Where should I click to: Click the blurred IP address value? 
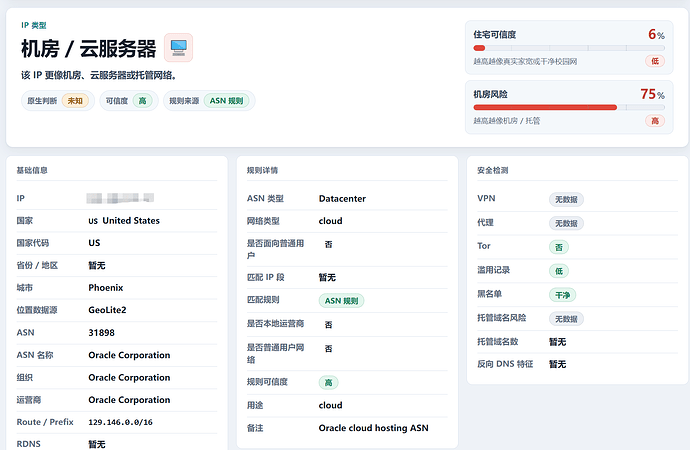(120, 198)
